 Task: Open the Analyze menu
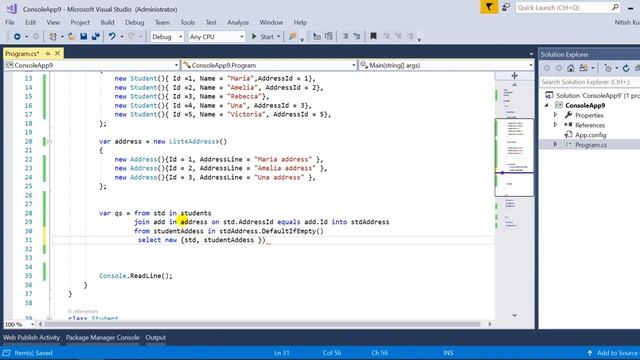238,22
